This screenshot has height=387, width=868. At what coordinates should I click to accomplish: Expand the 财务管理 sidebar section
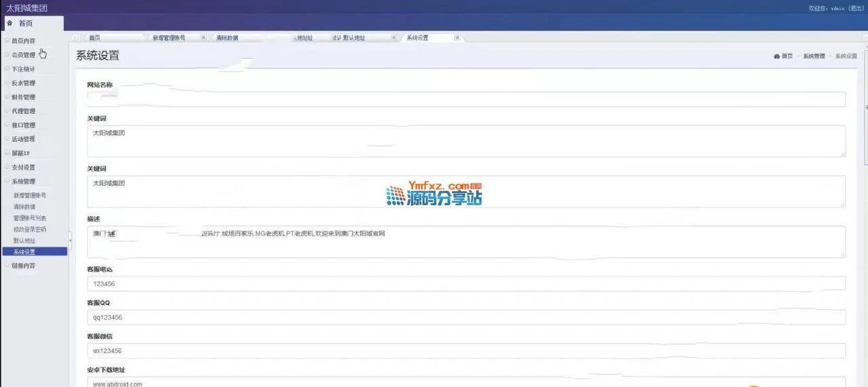23,97
